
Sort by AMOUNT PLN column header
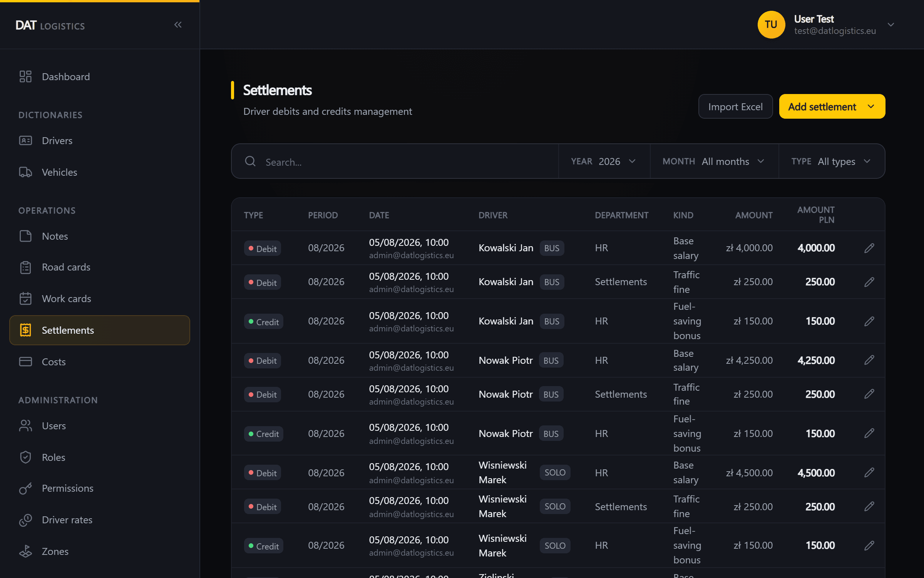(x=815, y=215)
